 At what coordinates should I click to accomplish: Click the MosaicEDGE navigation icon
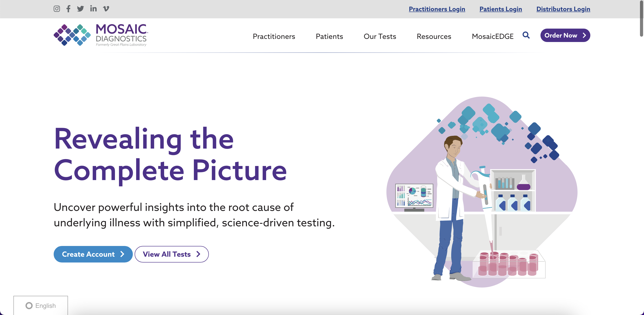tap(493, 36)
